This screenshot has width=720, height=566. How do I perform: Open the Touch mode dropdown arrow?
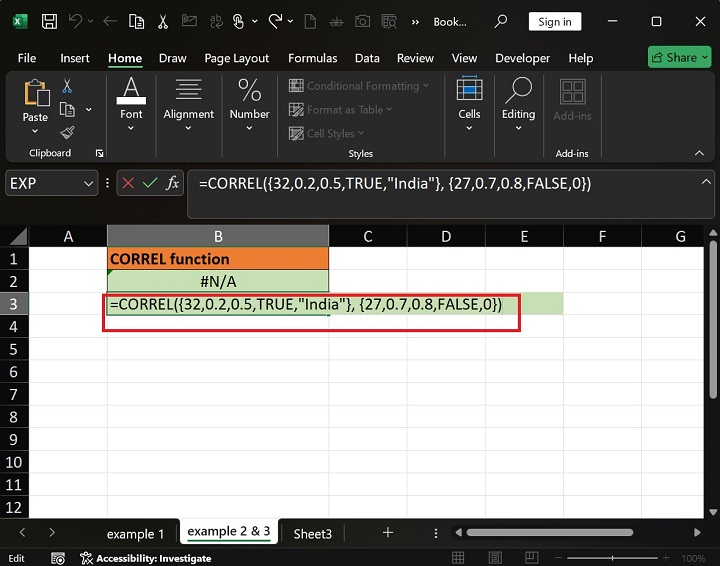coord(254,21)
